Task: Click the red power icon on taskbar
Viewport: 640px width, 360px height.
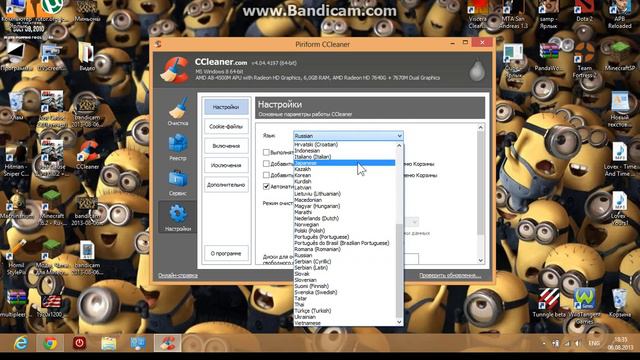Action: coord(79,343)
